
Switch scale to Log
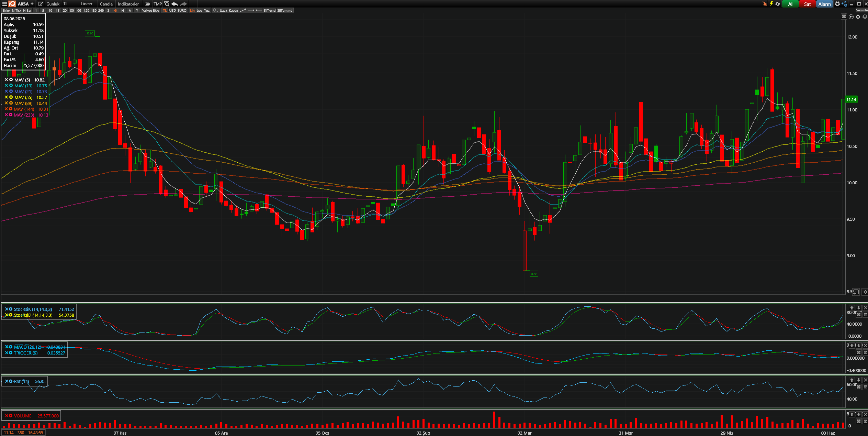point(199,10)
